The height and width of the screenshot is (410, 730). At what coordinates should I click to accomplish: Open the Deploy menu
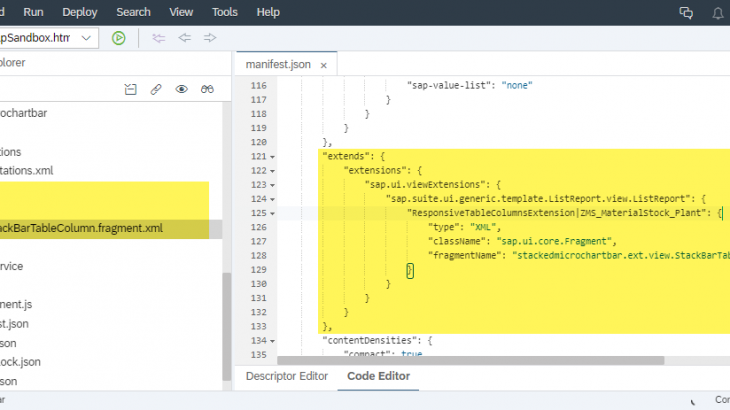pos(80,12)
